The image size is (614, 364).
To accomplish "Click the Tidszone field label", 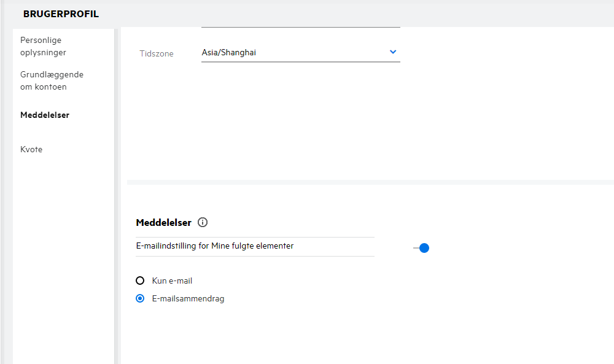I will [x=157, y=54].
